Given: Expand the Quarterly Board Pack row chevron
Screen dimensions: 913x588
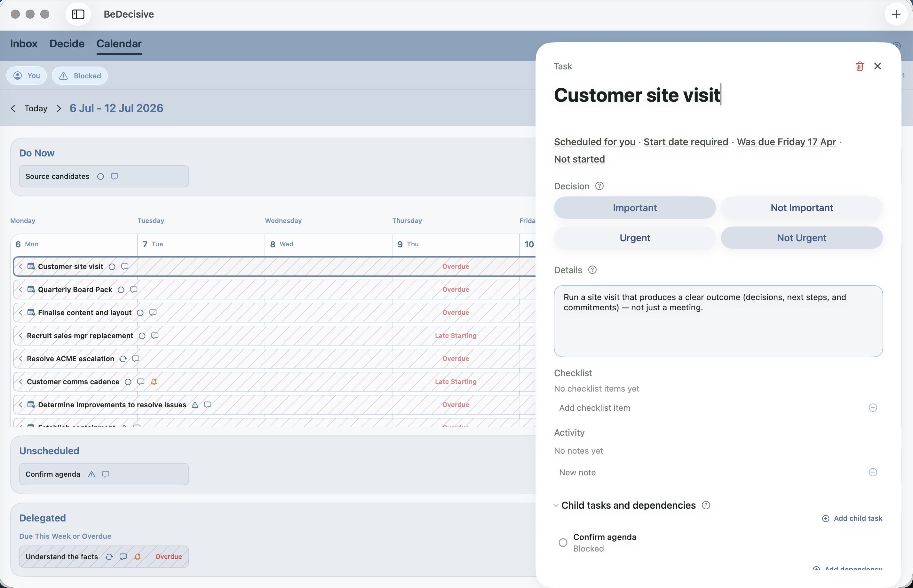Looking at the screenshot, I should tap(20, 290).
